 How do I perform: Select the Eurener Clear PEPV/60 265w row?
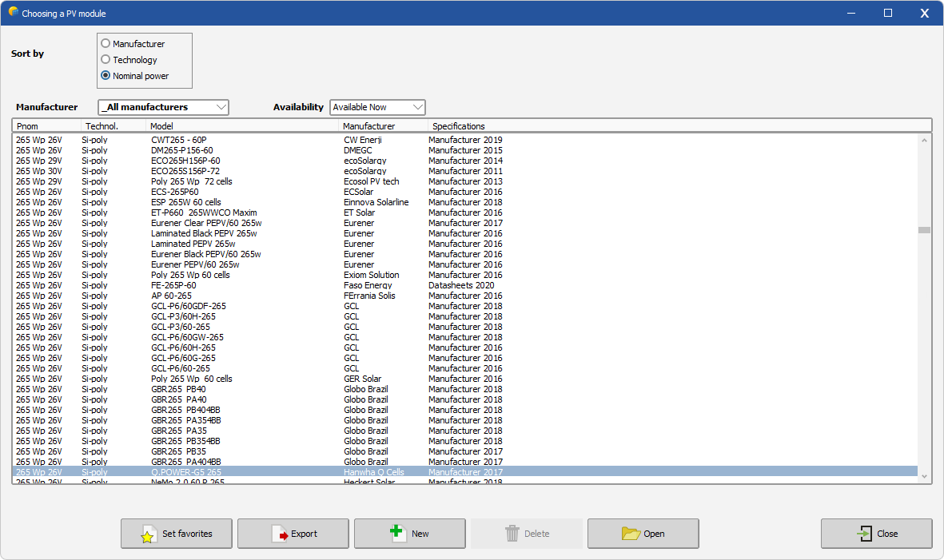coord(464,223)
